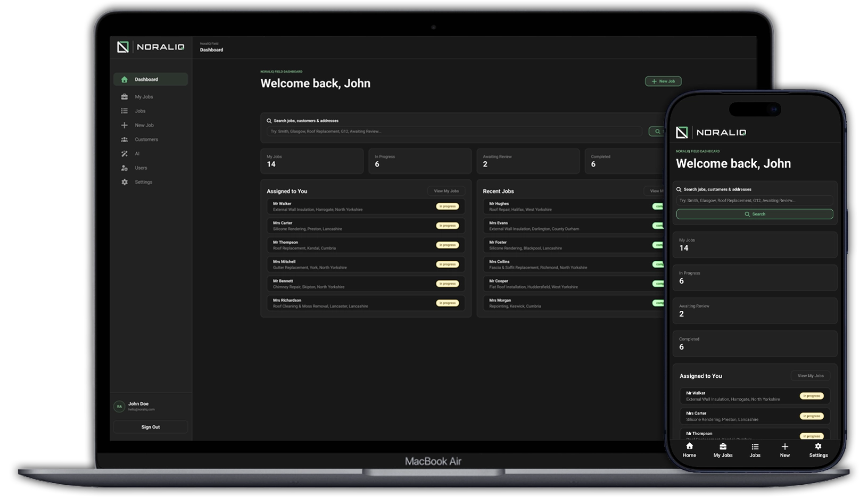The width and height of the screenshot is (868, 497).
Task: Click the Completed 6 stat card on laptop
Action: pyautogui.click(x=626, y=161)
